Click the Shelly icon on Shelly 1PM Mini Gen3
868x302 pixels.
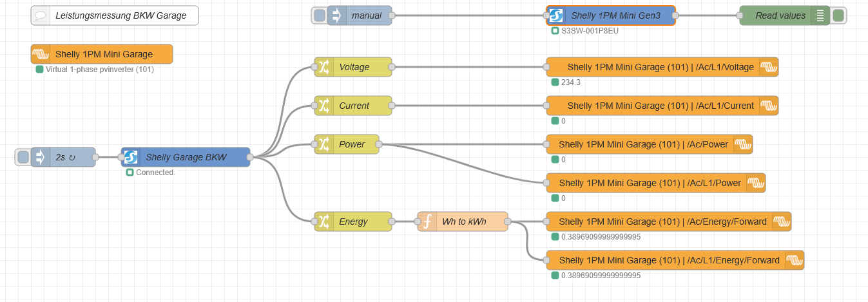pos(556,15)
